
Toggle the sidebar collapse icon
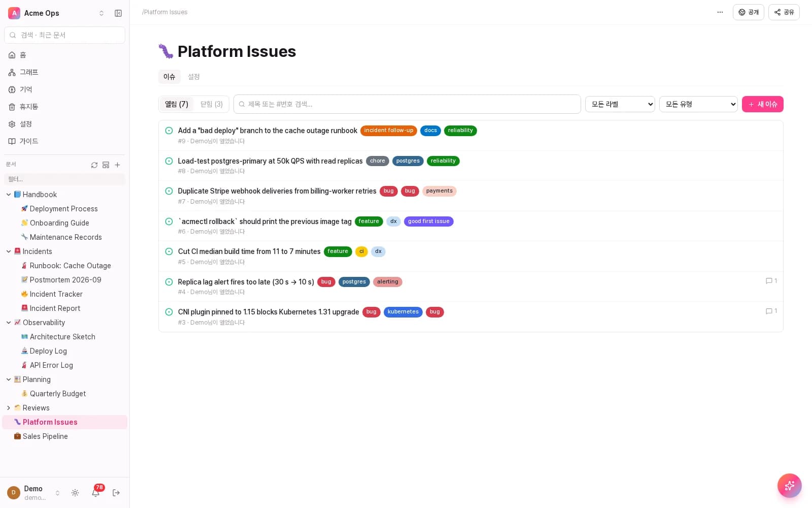click(118, 13)
